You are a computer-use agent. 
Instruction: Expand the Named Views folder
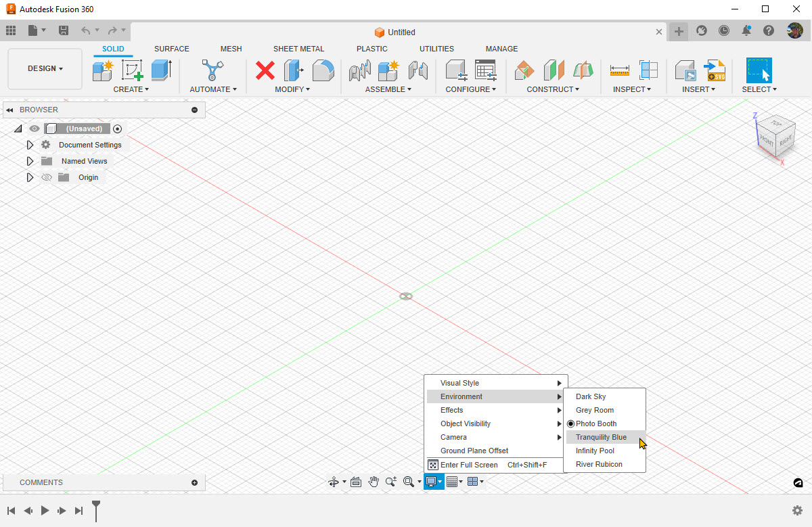[30, 160]
